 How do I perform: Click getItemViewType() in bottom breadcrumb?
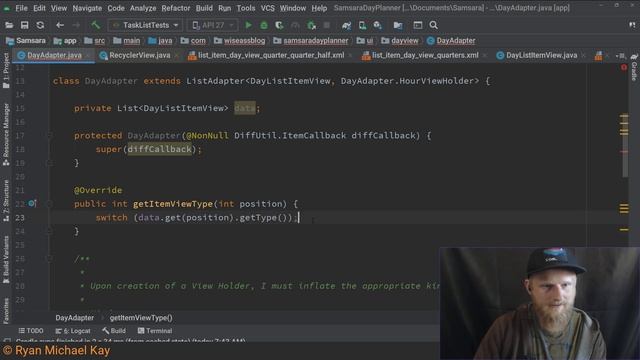[x=141, y=318]
